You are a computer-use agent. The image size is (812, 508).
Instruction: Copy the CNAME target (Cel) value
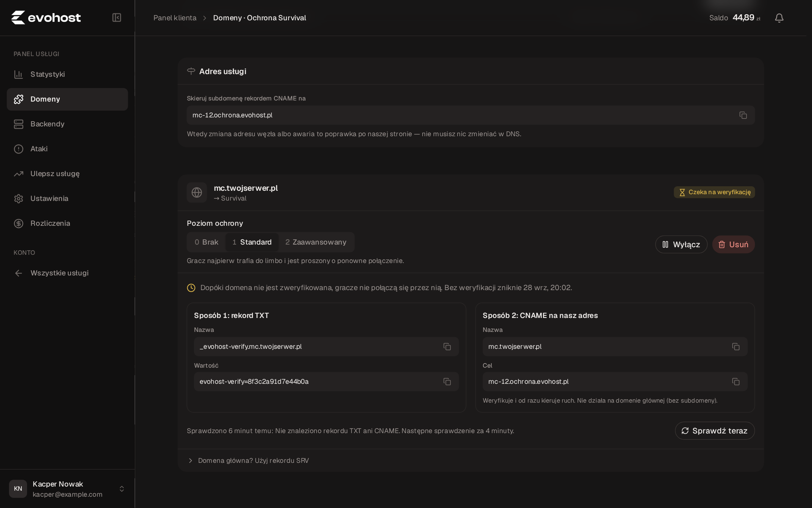pos(736,382)
